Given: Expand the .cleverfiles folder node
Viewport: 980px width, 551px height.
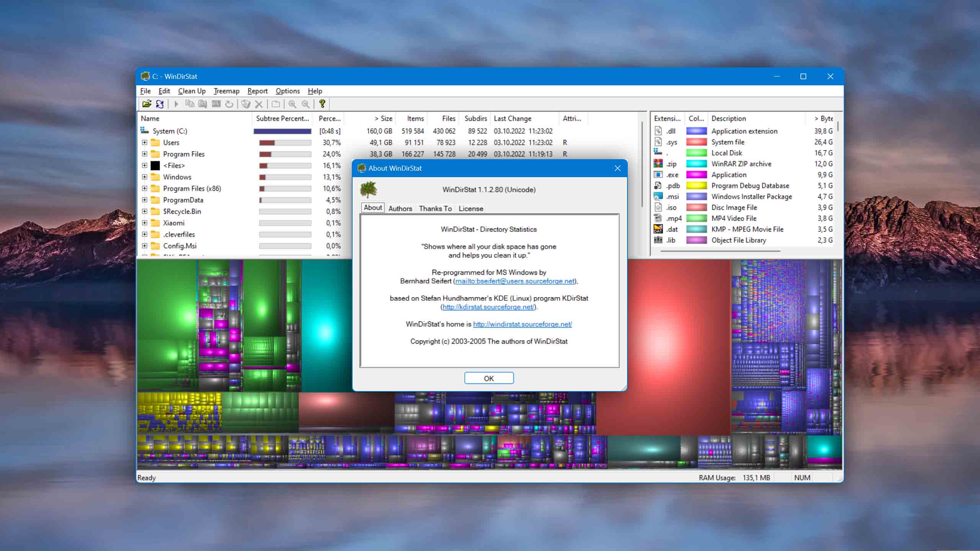Looking at the screenshot, I should click(144, 235).
